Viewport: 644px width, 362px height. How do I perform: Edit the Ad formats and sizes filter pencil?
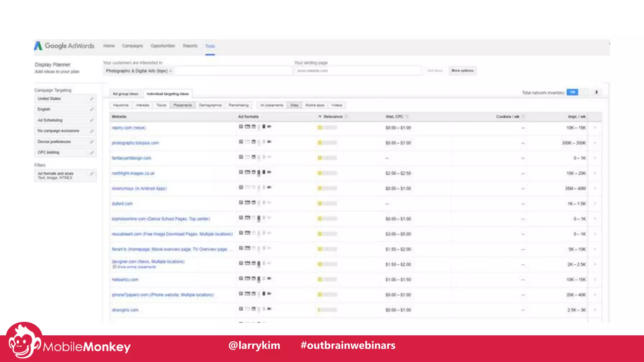[x=92, y=173]
